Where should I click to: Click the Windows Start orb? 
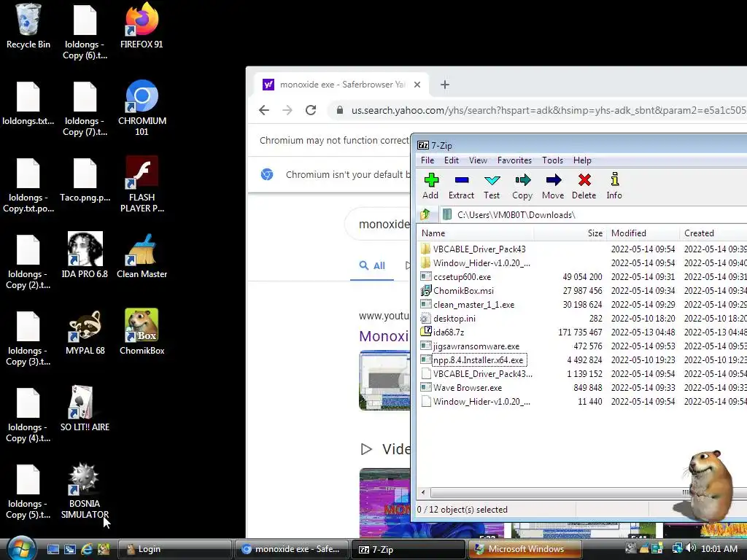(21, 548)
